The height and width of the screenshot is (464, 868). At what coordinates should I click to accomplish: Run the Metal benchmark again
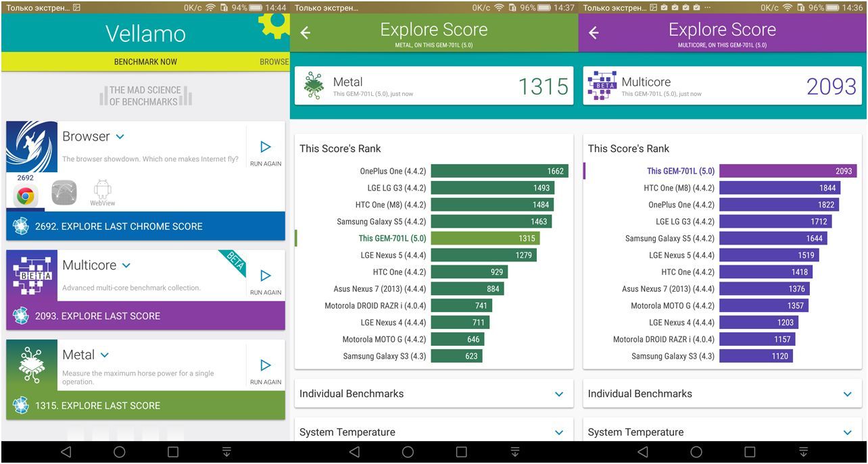[x=265, y=370]
